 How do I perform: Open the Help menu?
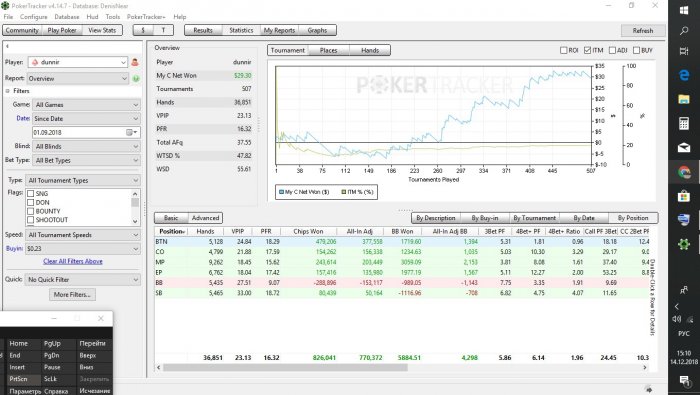tap(180, 17)
